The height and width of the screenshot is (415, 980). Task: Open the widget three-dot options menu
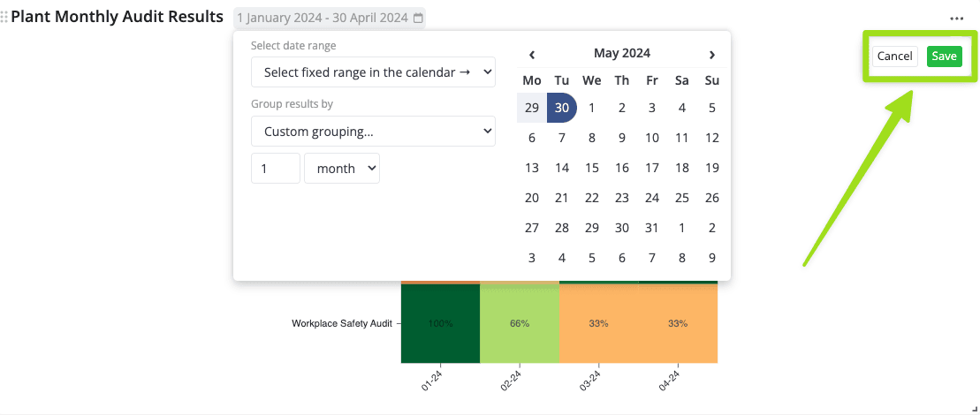click(x=957, y=18)
